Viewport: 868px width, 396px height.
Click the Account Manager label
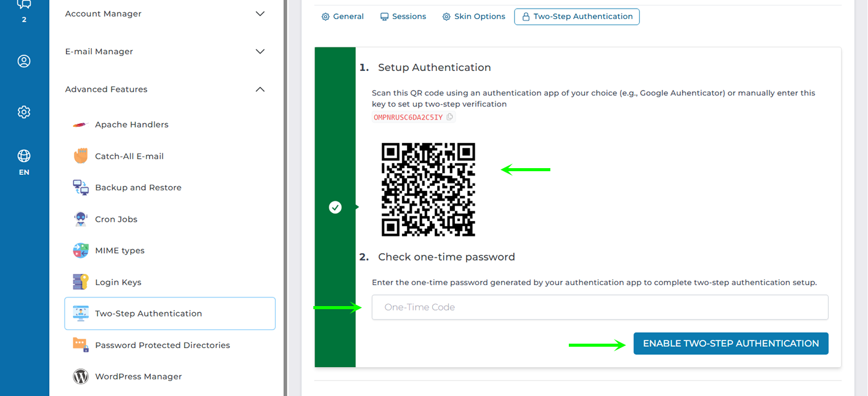pyautogui.click(x=103, y=14)
